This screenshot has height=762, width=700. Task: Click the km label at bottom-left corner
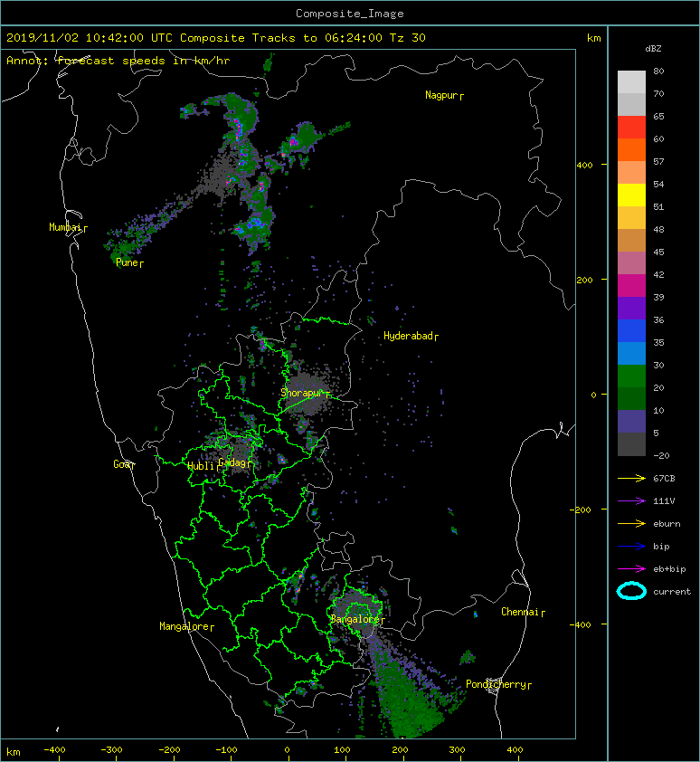pos(14,752)
